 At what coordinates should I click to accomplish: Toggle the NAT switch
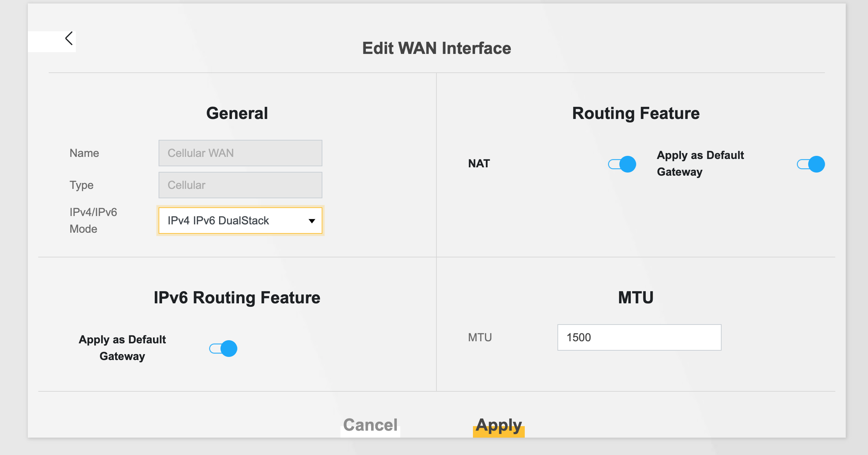click(622, 164)
